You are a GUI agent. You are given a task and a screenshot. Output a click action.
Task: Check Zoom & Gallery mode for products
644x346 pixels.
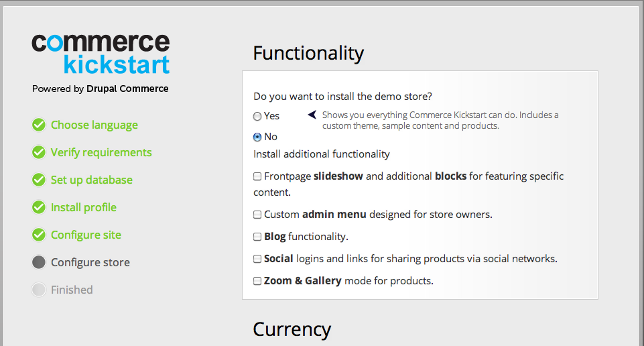point(257,281)
